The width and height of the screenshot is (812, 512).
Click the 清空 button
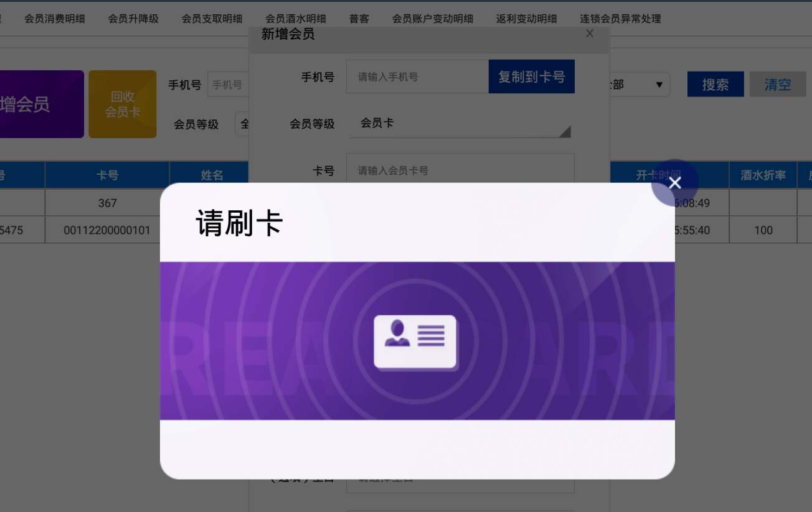coord(778,85)
